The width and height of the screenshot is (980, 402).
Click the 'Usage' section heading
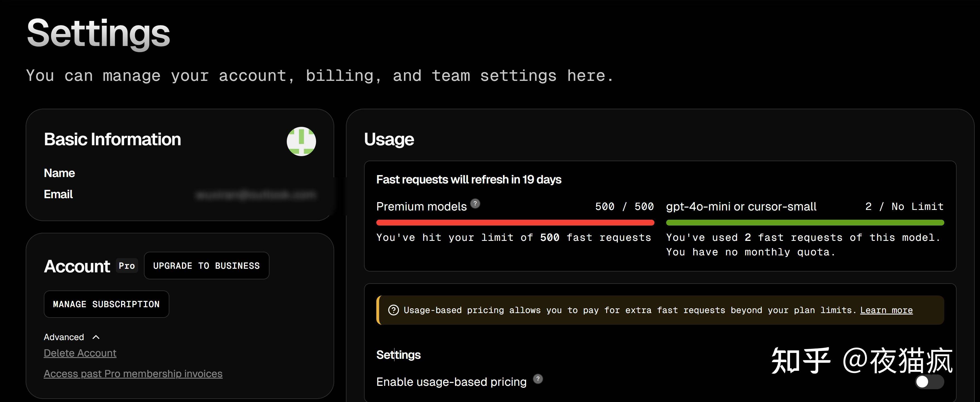tap(389, 139)
